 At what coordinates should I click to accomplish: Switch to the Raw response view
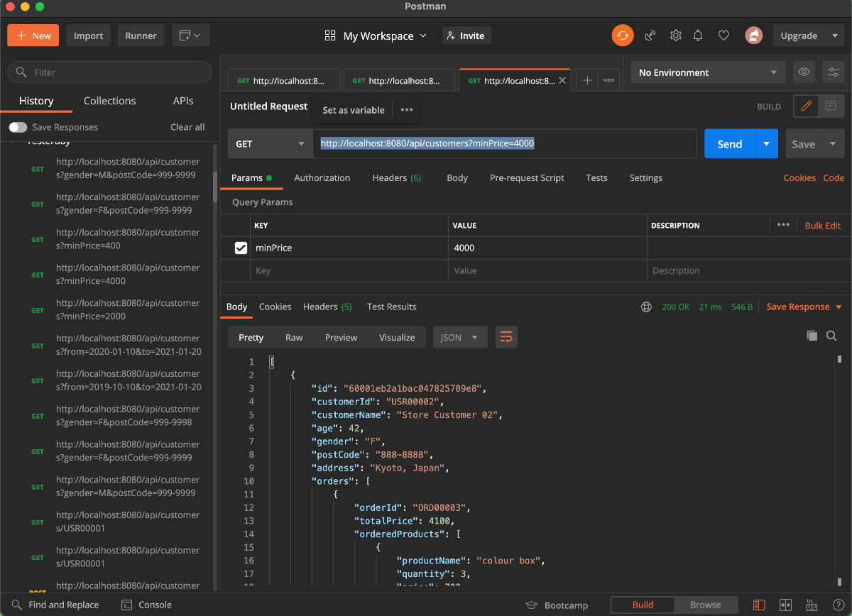294,337
